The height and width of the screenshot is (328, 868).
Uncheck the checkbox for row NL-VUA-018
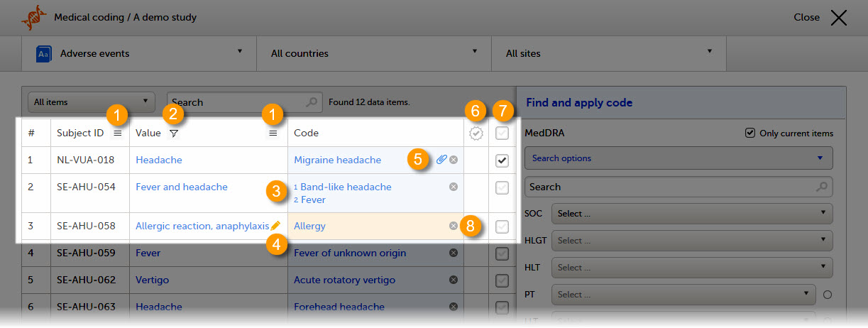[x=502, y=160]
